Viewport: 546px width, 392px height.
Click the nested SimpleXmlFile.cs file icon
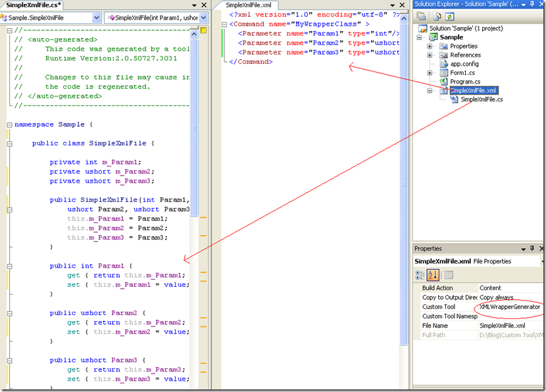click(454, 99)
